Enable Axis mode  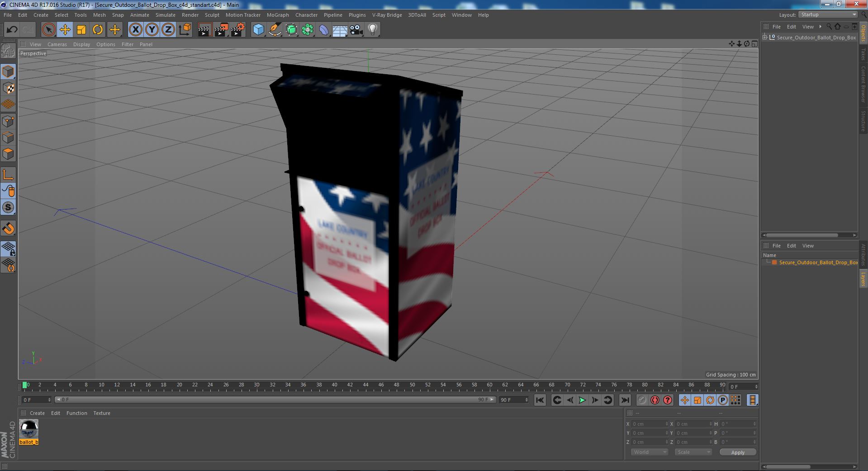8,175
